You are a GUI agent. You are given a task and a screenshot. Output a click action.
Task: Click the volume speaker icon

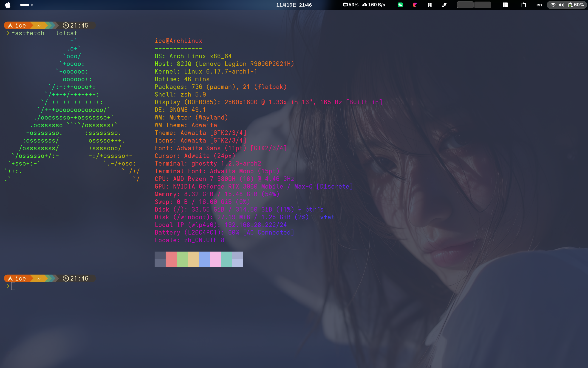[561, 5]
